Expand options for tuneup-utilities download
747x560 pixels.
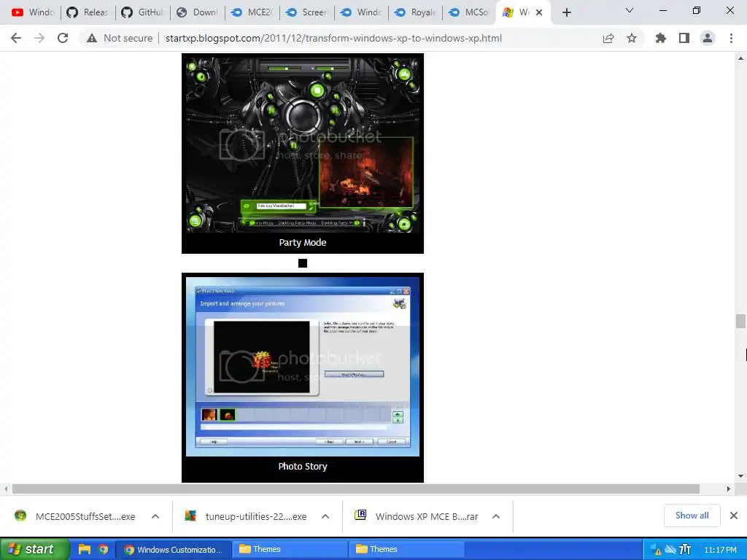point(325,516)
